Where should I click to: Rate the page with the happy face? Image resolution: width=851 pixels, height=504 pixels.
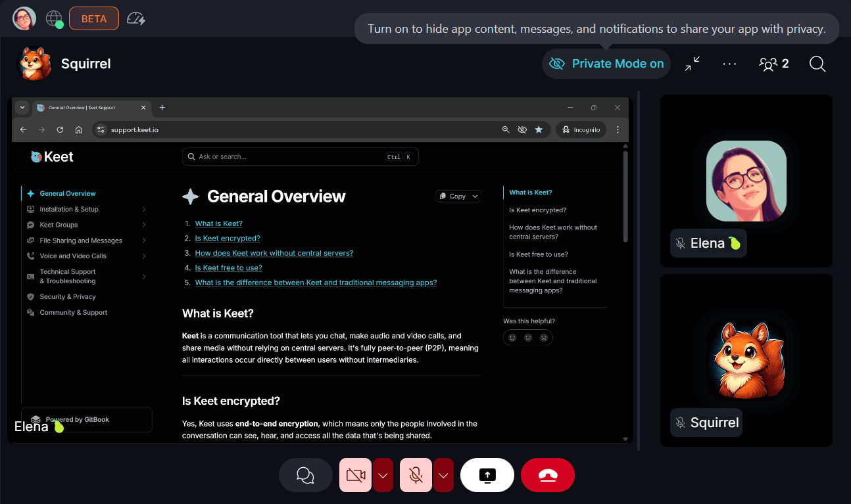(512, 337)
